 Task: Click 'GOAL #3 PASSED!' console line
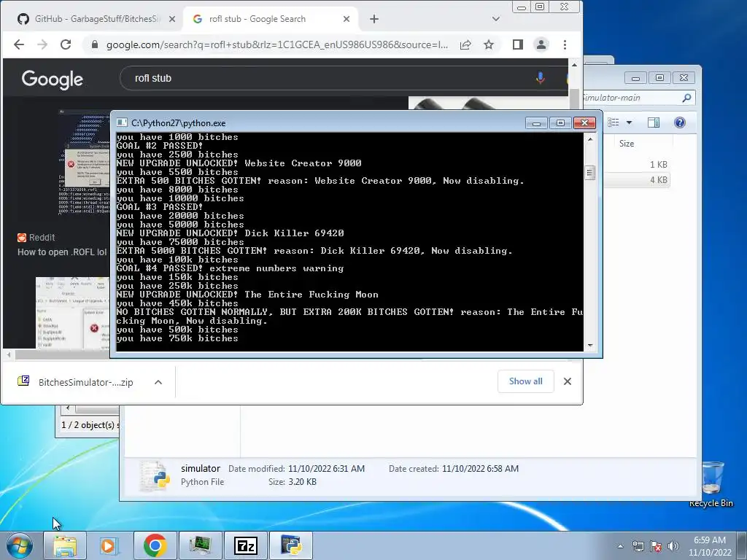tap(160, 207)
